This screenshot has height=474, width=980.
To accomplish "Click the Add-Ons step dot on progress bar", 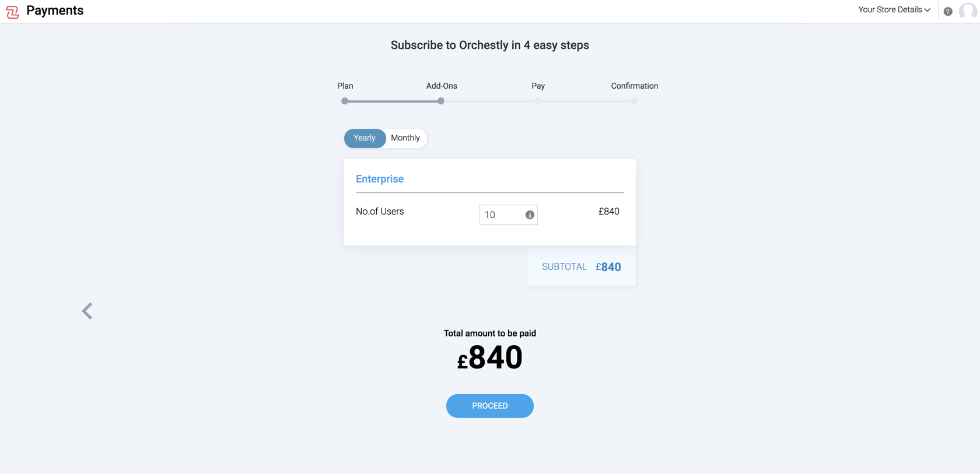I will click(441, 101).
